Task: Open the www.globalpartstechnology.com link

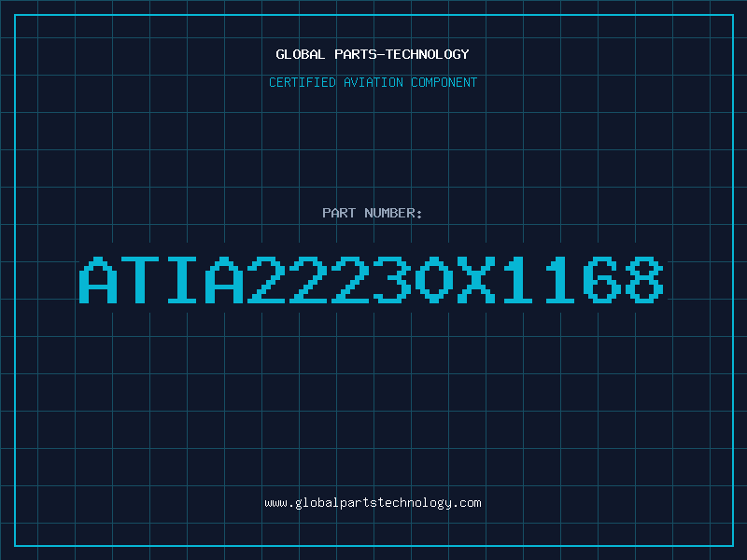Action: (373, 503)
